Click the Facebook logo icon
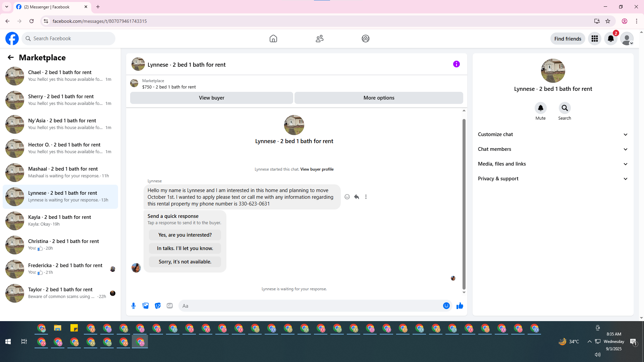 point(12,39)
